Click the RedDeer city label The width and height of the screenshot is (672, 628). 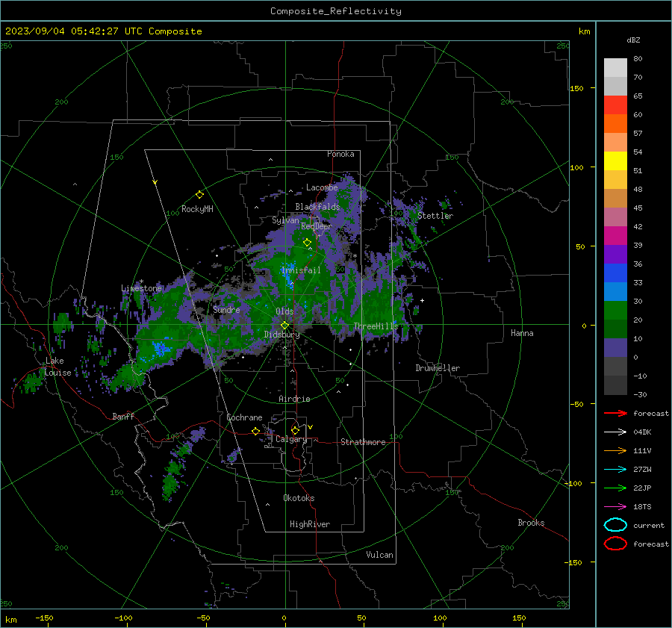tap(317, 226)
